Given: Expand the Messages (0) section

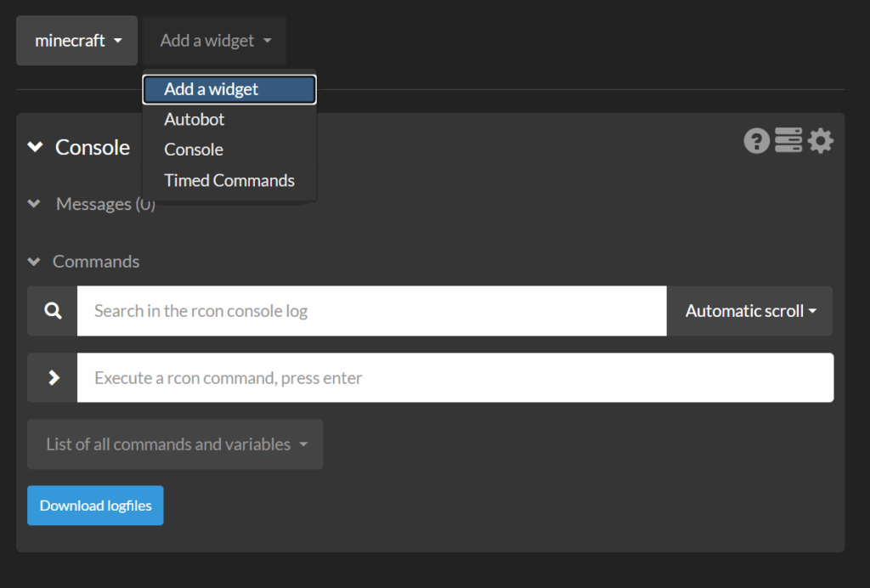Looking at the screenshot, I should (34, 204).
